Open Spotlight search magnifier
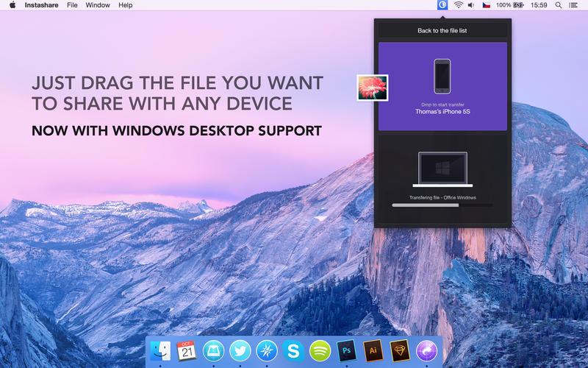Image resolution: width=588 pixels, height=368 pixels. click(559, 5)
